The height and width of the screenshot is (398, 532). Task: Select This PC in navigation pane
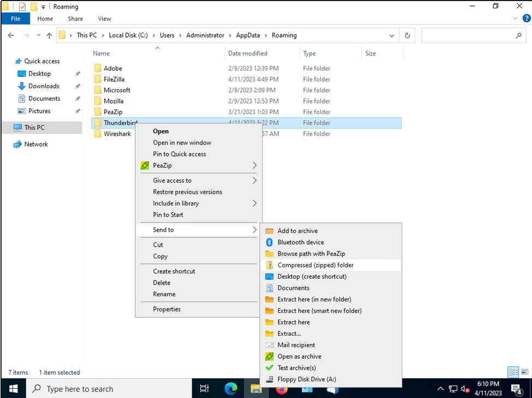(x=34, y=128)
